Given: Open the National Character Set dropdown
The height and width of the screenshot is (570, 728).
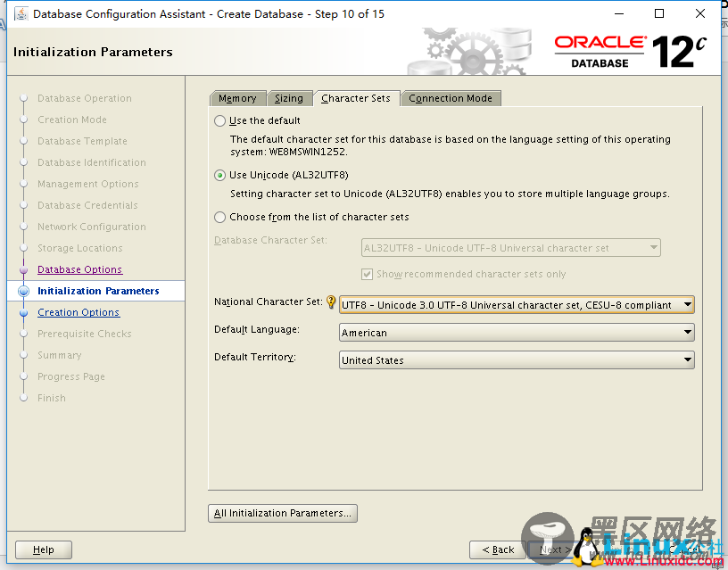Looking at the screenshot, I should 517,305.
